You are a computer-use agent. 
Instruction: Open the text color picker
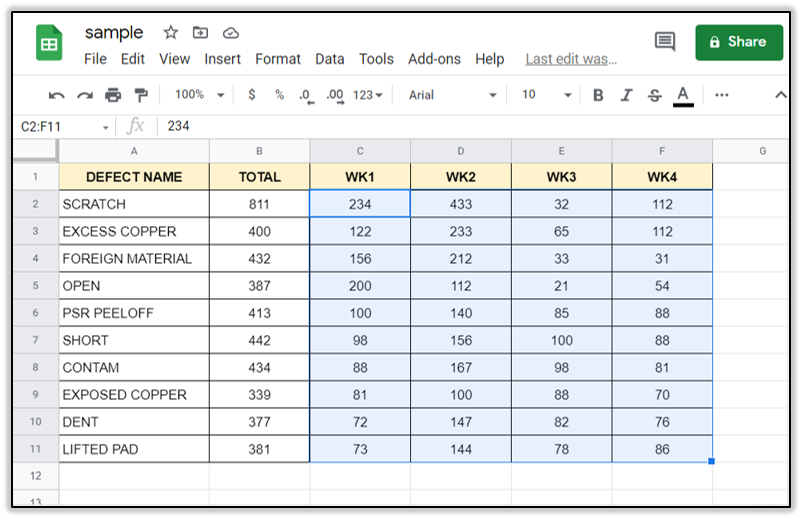(683, 95)
